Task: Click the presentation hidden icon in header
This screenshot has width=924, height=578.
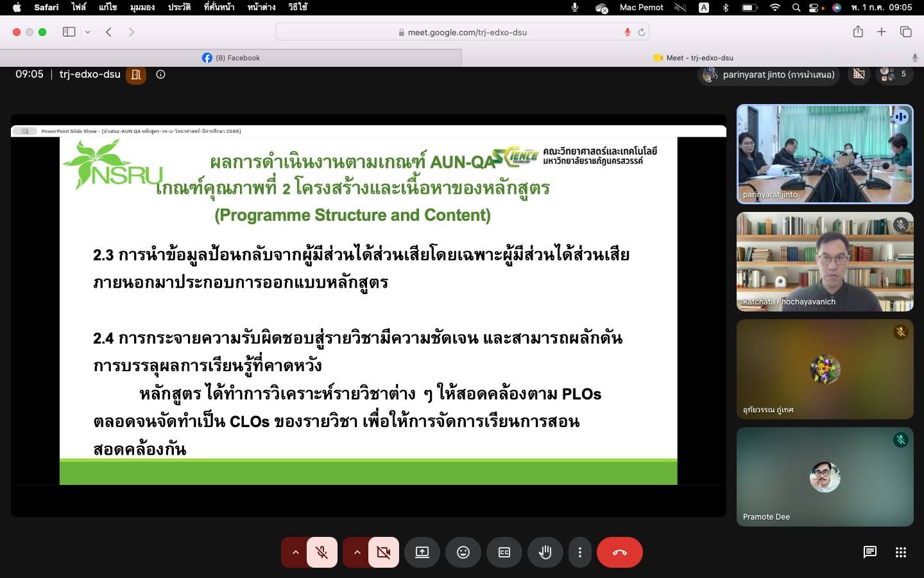Action: [859, 74]
